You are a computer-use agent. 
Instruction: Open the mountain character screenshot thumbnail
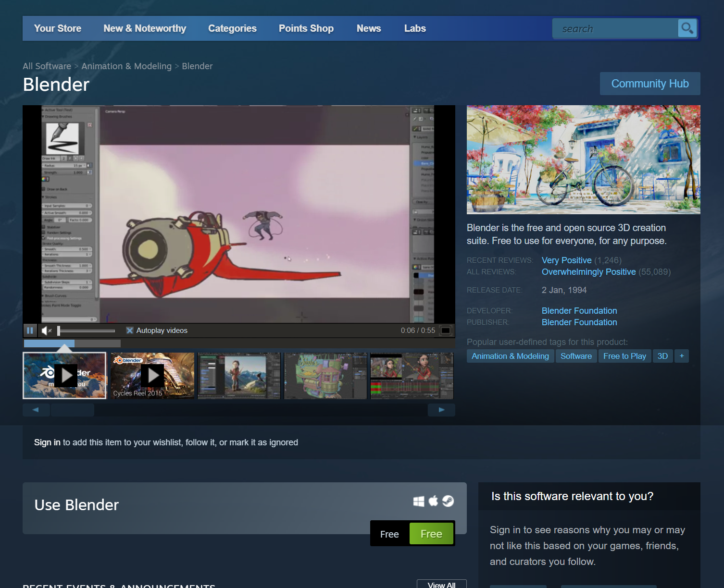tap(239, 376)
